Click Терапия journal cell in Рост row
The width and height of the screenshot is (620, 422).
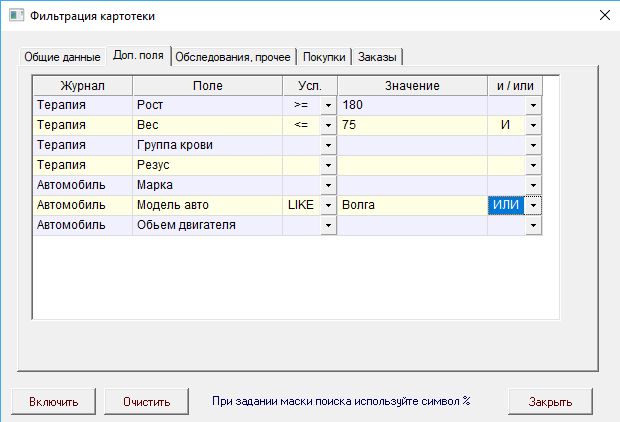(x=83, y=106)
